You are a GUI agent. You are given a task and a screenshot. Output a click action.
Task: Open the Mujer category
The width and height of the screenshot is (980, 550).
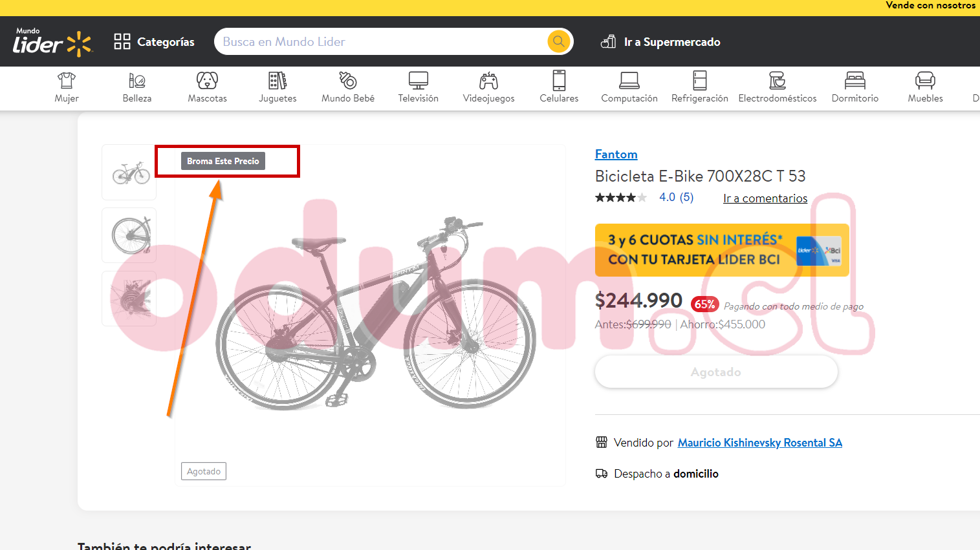coord(67,87)
